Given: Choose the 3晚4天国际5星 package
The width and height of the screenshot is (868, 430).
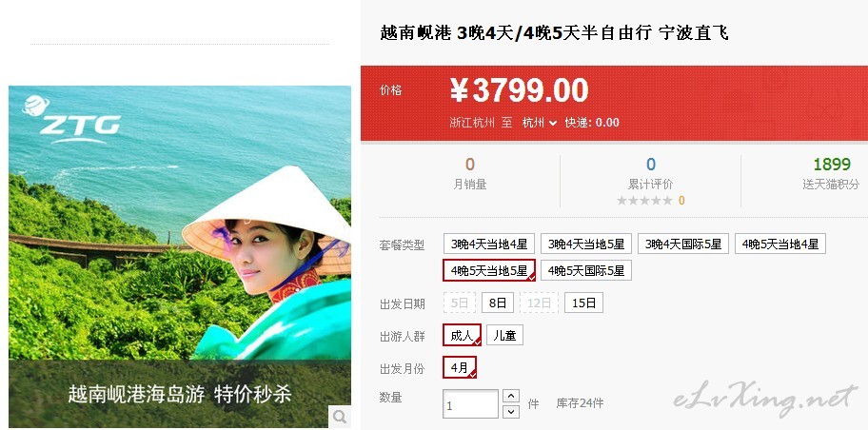Looking at the screenshot, I should coord(683,244).
